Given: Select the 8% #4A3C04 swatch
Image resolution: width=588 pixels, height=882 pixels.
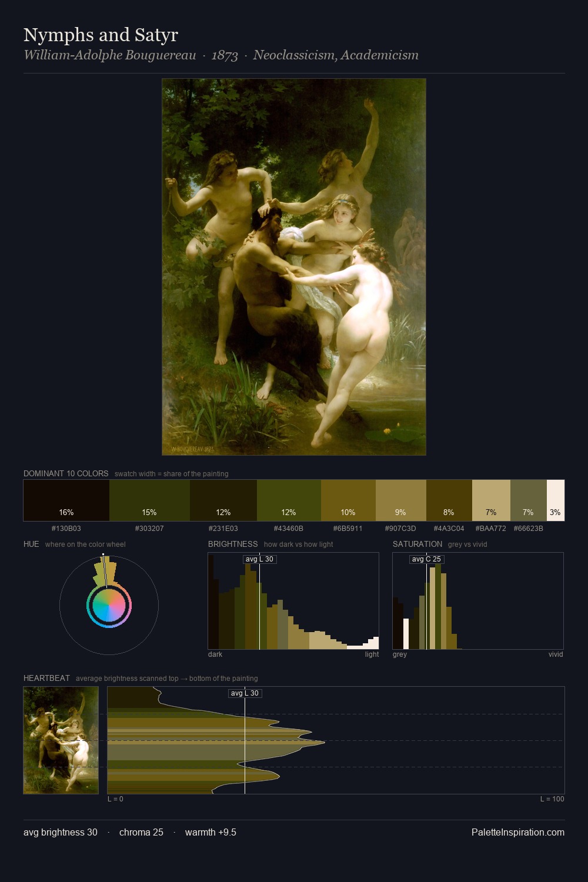Looking at the screenshot, I should (x=449, y=500).
